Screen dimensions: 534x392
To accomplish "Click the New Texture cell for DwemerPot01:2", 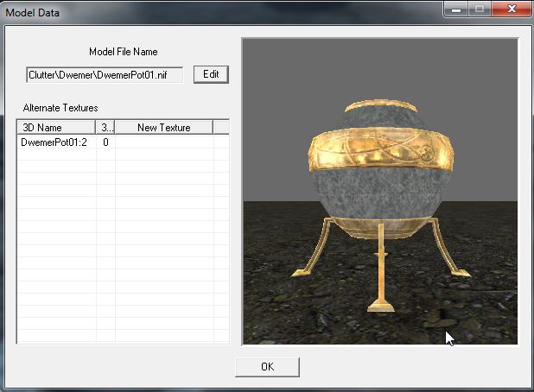I will pos(164,142).
